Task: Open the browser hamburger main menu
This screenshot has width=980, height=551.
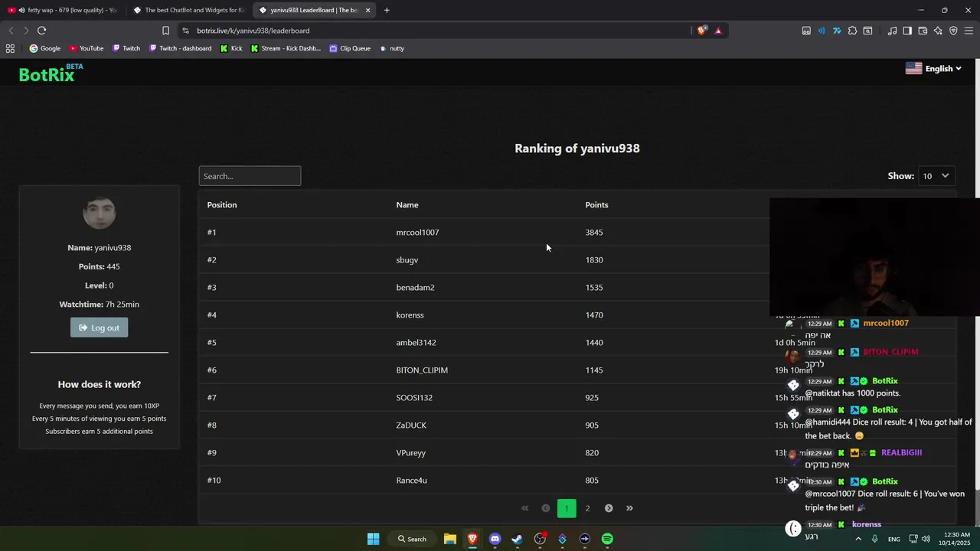Action: (x=969, y=31)
